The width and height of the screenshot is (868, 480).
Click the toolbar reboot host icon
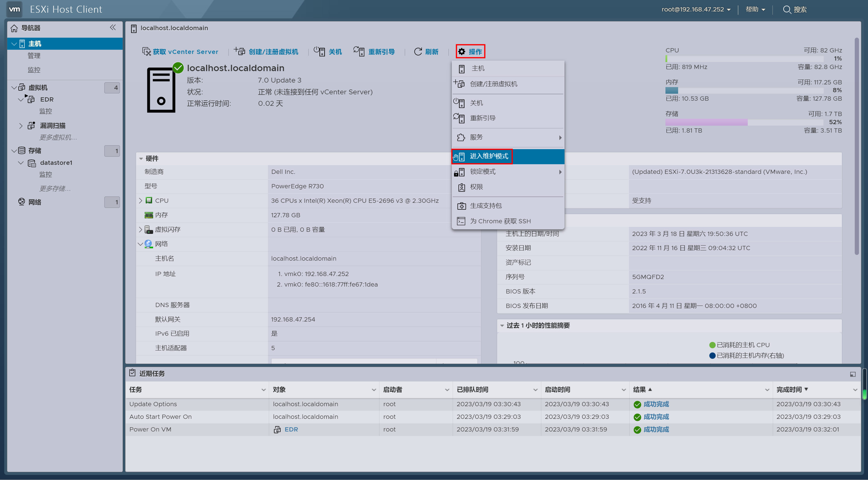pyautogui.click(x=359, y=51)
